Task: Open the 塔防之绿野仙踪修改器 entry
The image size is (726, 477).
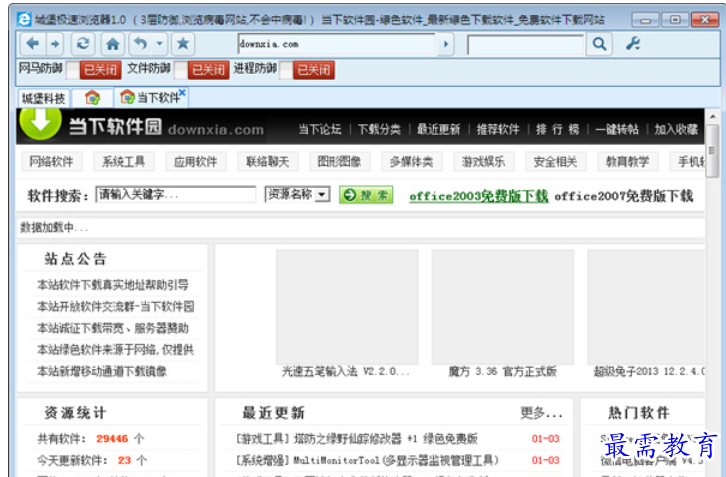Action: pos(357,439)
